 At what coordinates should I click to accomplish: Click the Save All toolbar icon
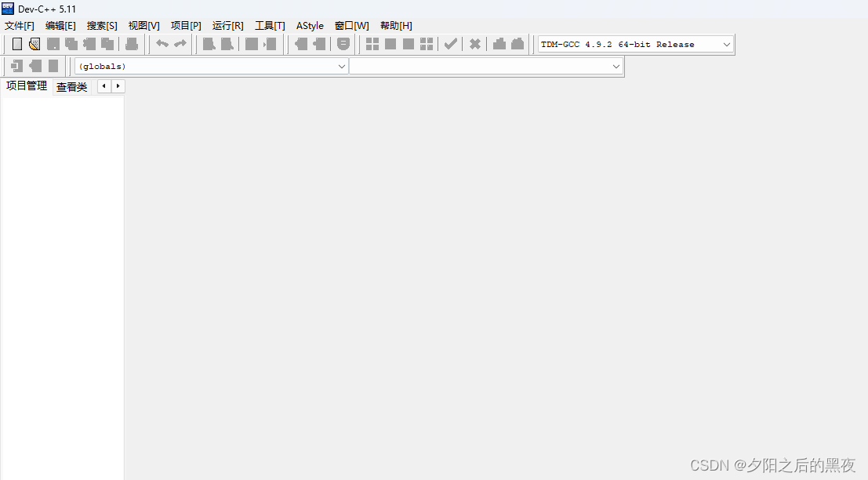click(x=71, y=44)
